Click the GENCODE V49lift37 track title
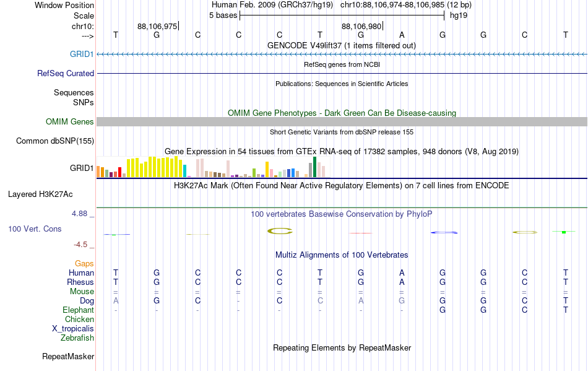This screenshot has height=371, width=588. click(x=342, y=45)
